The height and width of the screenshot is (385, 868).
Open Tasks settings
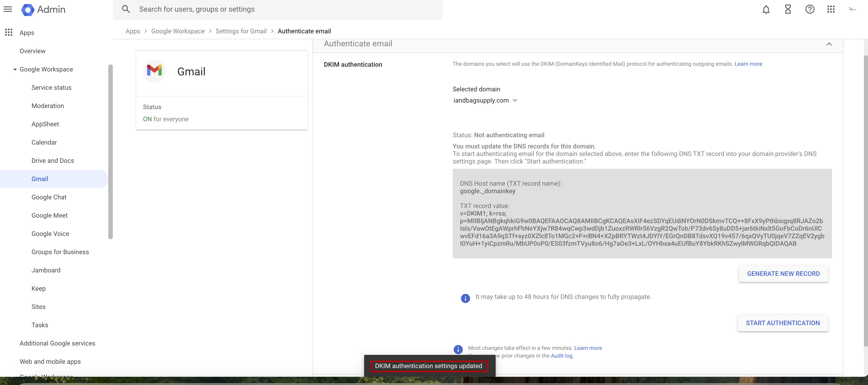coord(40,325)
